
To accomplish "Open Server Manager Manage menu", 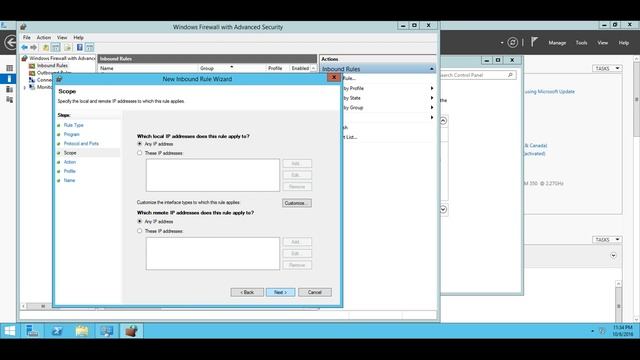I will (557, 43).
